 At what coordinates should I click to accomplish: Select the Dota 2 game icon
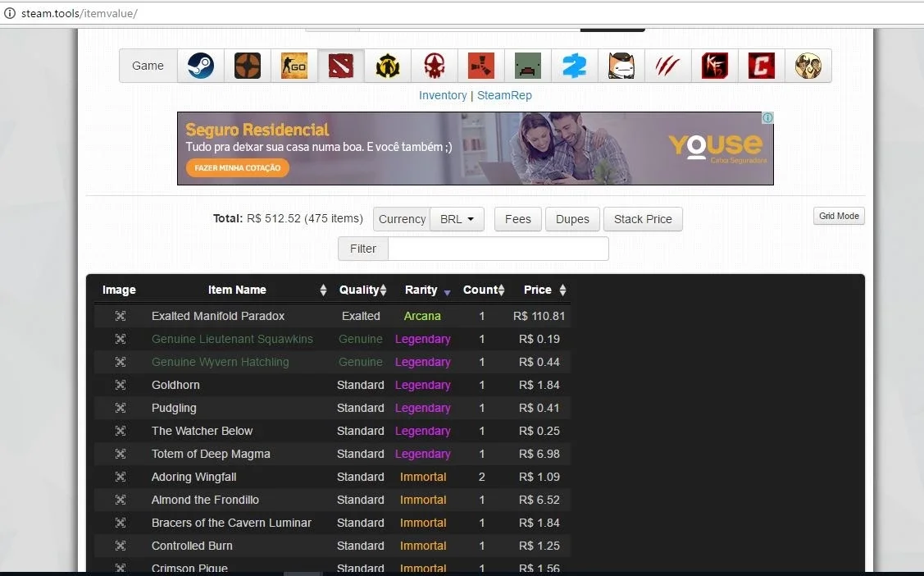coord(340,66)
